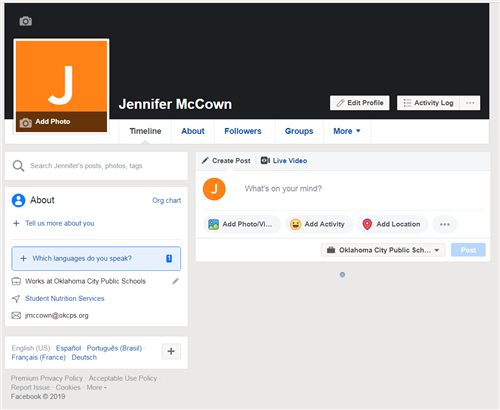Image resolution: width=500 pixels, height=410 pixels.
Task: Switch language to Français (France)
Action: (x=39, y=357)
